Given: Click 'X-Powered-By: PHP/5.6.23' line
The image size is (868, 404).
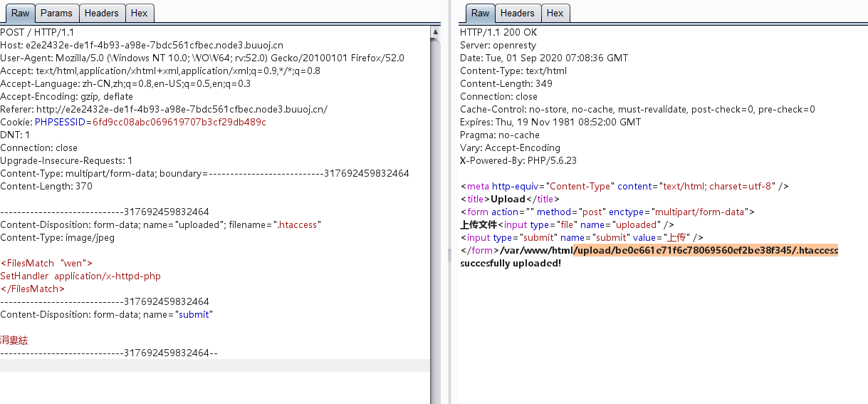Looking at the screenshot, I should 518,160.
